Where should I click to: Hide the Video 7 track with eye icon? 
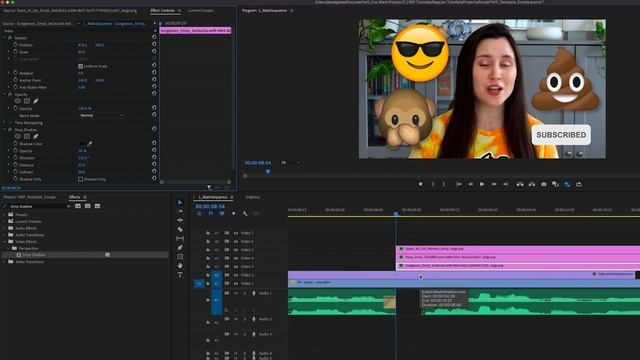coord(236,233)
